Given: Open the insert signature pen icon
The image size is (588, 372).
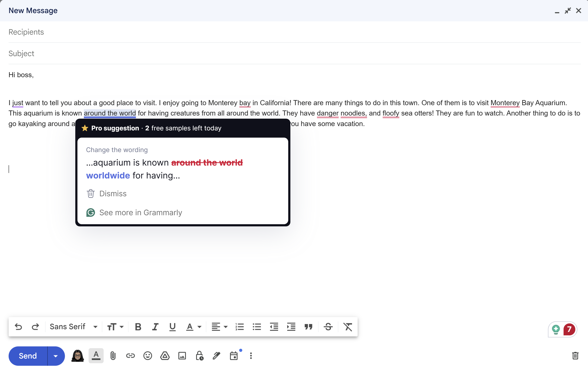Looking at the screenshot, I should (x=217, y=356).
